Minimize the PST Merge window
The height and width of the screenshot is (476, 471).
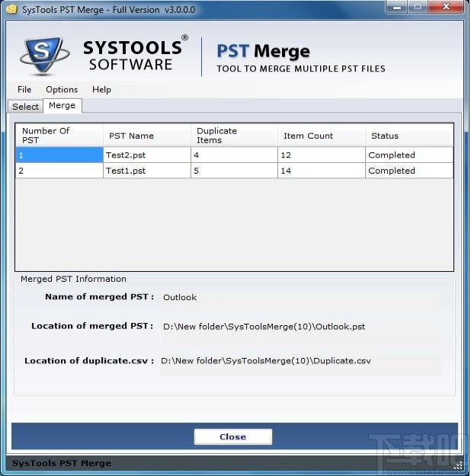click(396, 7)
